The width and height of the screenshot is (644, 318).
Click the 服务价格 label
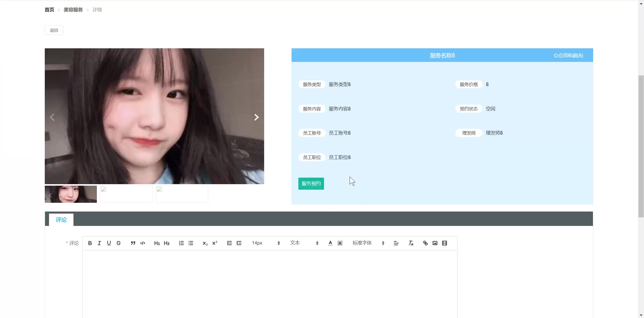pos(469,85)
